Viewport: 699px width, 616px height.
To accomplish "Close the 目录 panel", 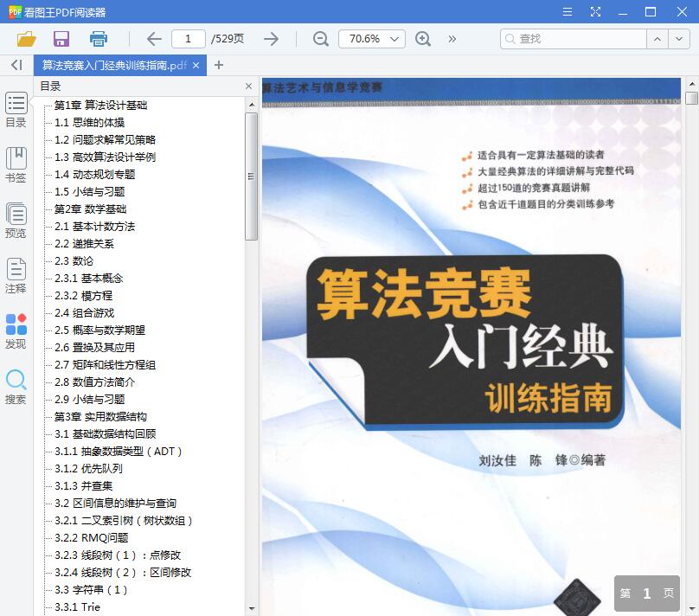I will (249, 86).
